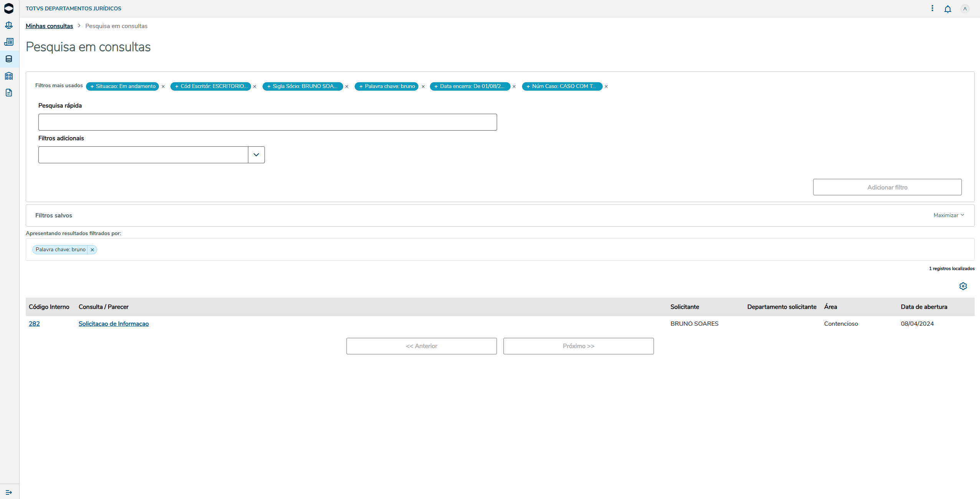Open the notifications bell icon
Viewport: 980px width, 499px height.
[x=947, y=9]
